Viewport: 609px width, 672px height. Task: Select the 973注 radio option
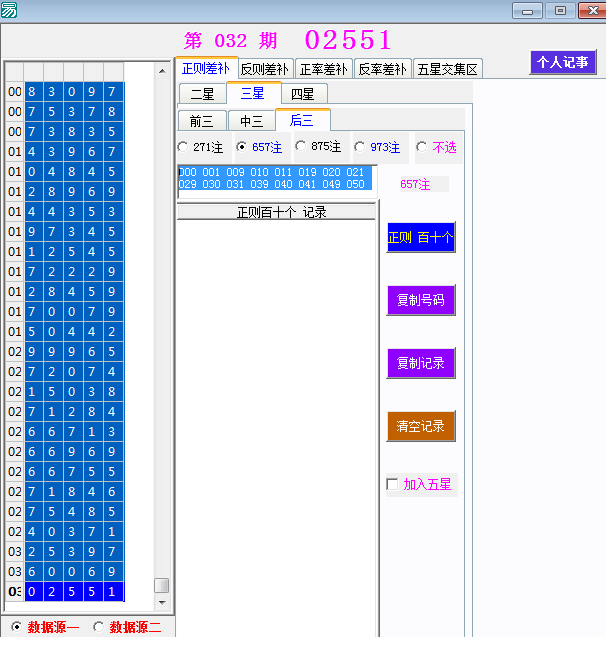coord(378,147)
